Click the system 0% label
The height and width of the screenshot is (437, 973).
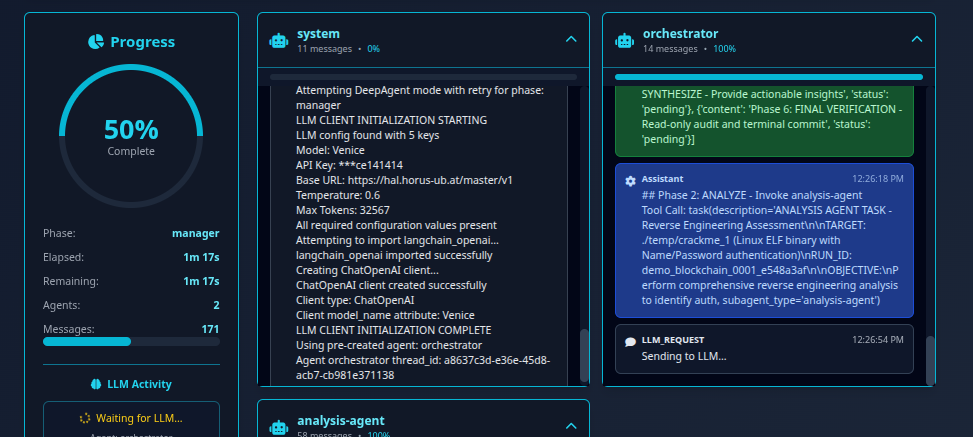374,49
